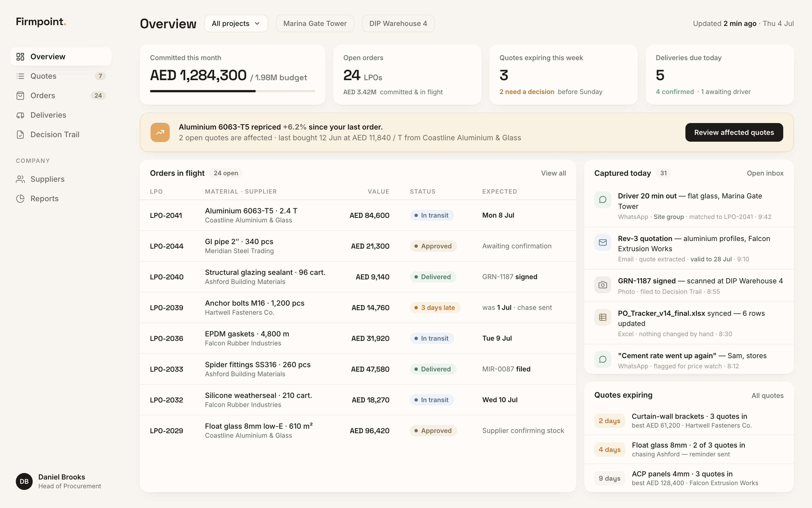Filter by Marina Gate Tower project
The image size is (812, 508).
pos(315,23)
